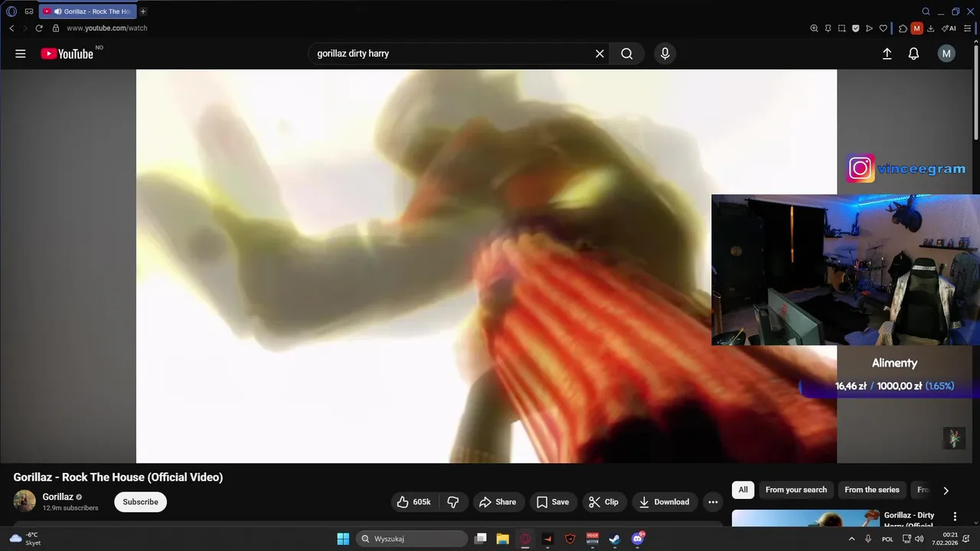Viewport: 980px width, 551px height.
Task: Bookmark the page with the heart icon
Action: [883, 28]
